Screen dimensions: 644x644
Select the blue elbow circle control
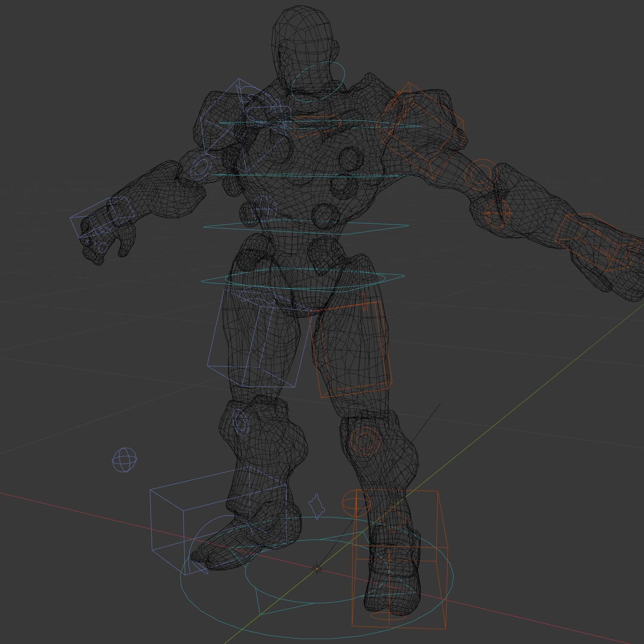click(x=201, y=167)
